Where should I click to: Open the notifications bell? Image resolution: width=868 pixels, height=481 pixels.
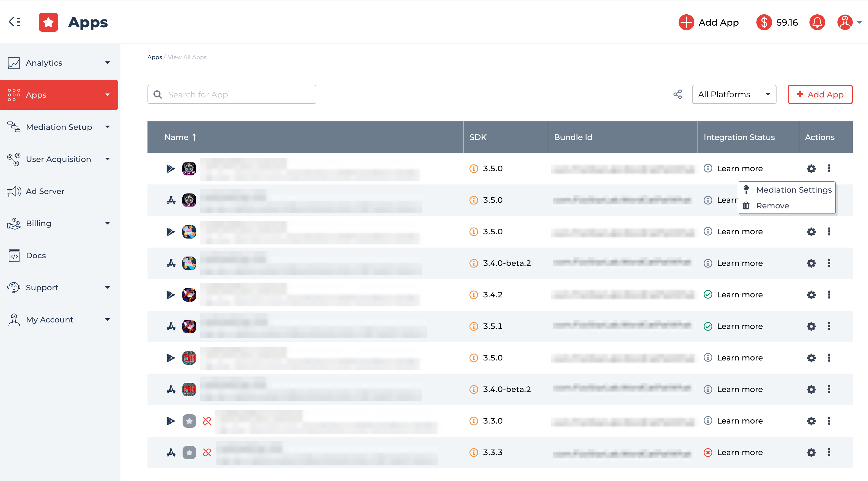[817, 23]
